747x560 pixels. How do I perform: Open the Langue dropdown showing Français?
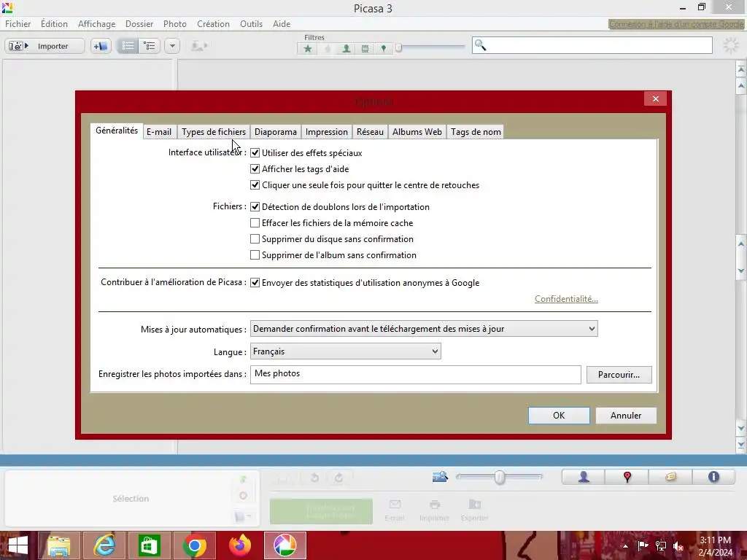point(345,351)
